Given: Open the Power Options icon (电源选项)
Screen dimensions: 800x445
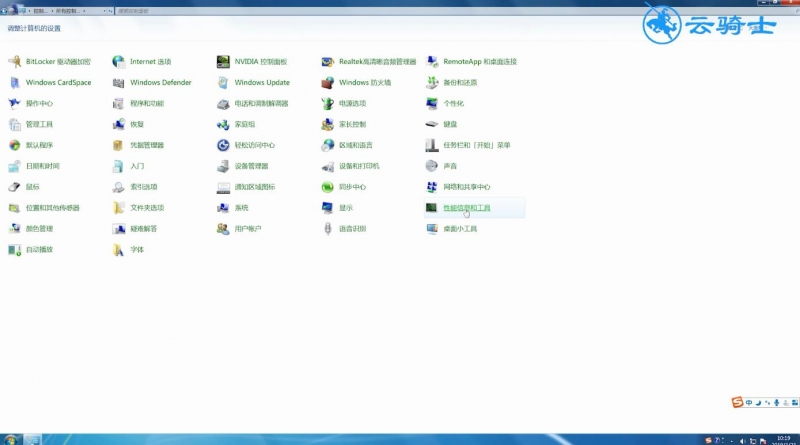Looking at the screenshot, I should coord(328,104).
